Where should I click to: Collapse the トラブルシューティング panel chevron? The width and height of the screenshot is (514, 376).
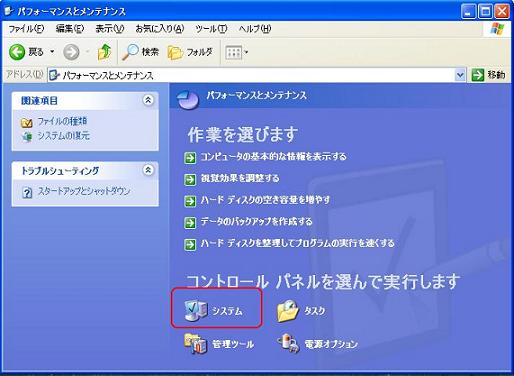tap(148, 170)
